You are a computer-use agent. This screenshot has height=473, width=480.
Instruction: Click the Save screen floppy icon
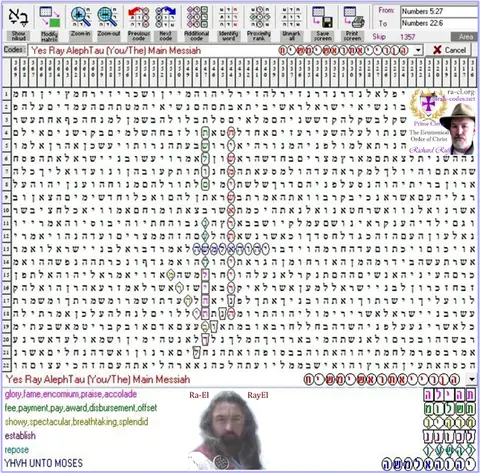[x=322, y=17]
